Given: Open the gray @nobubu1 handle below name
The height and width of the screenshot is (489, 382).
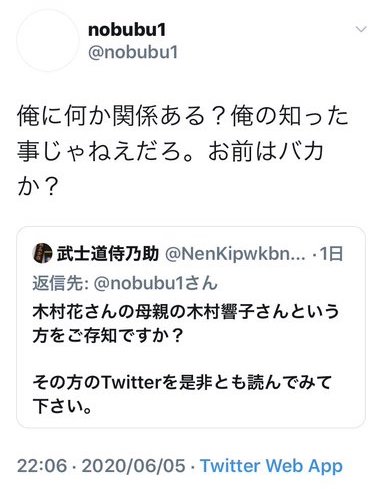Looking at the screenshot, I should [x=133, y=53].
